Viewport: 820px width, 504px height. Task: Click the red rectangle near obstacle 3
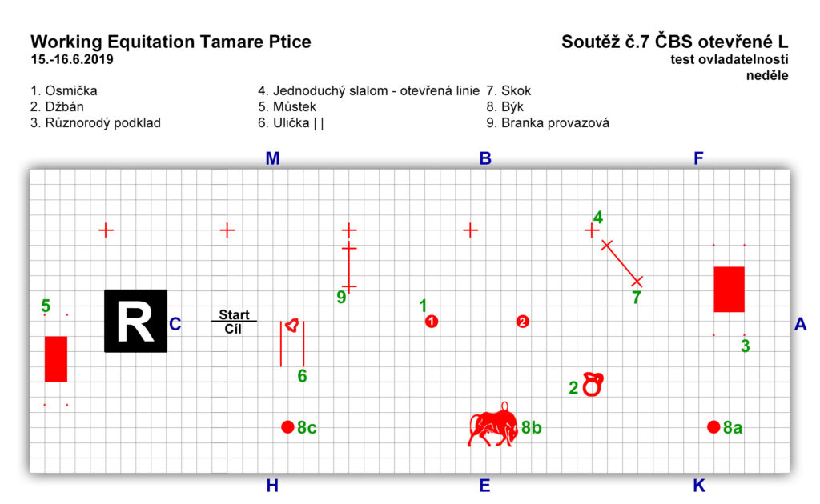coord(729,290)
